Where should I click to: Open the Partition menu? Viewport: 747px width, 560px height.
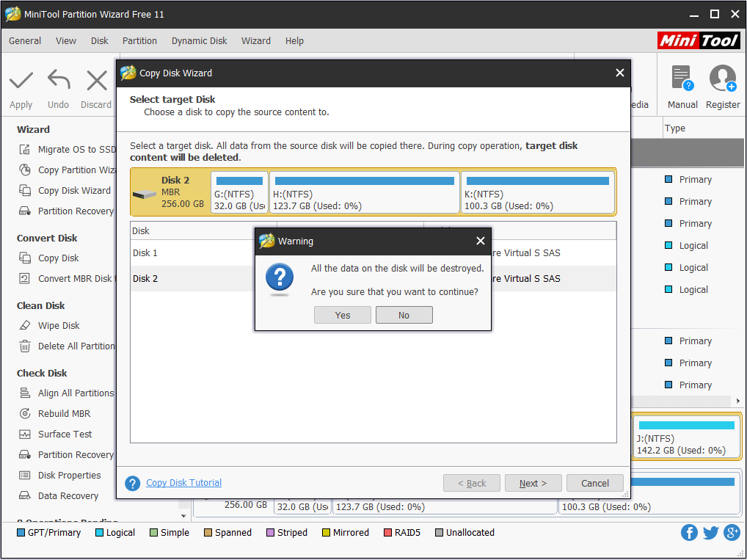[139, 41]
